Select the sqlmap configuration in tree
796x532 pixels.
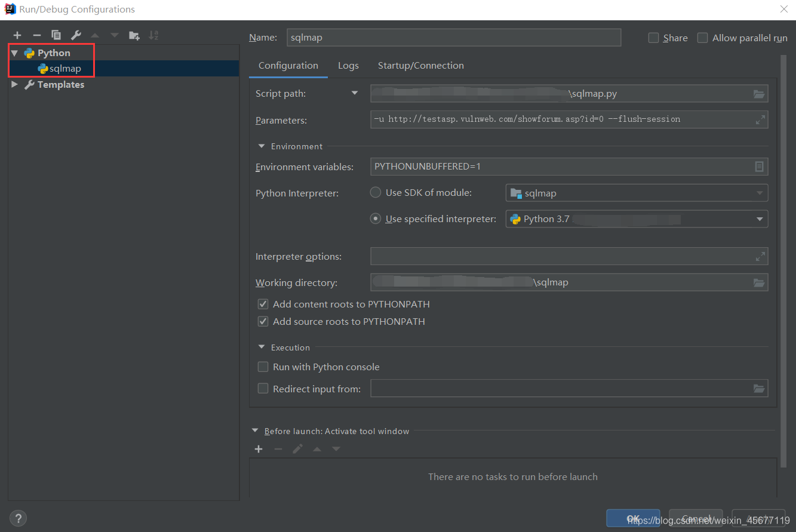[x=124, y=69]
